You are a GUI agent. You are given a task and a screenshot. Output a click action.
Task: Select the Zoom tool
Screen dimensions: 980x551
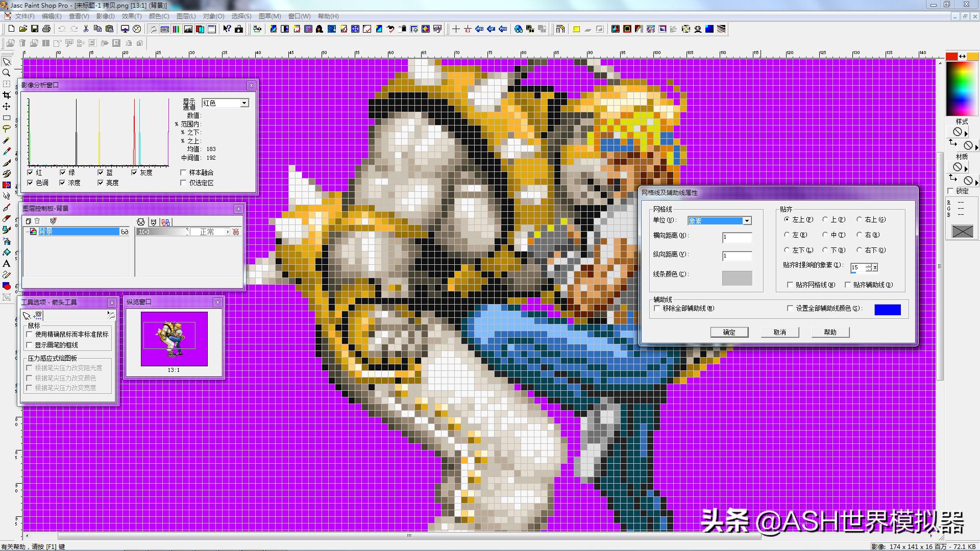[7, 73]
